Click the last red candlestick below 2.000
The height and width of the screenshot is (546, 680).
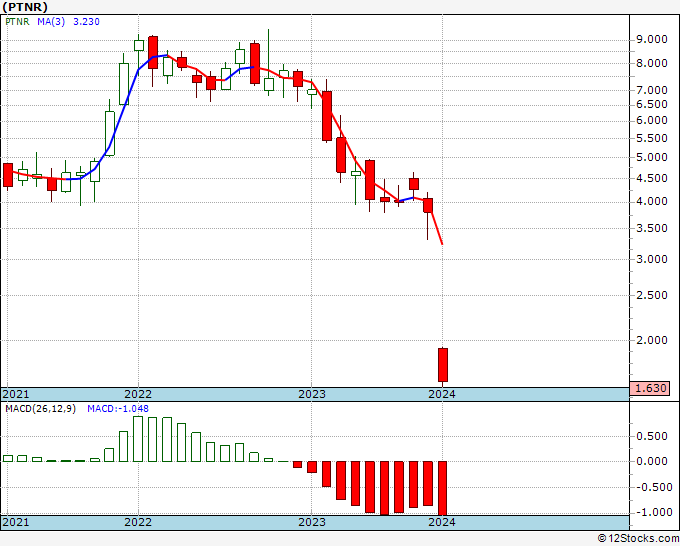(443, 365)
